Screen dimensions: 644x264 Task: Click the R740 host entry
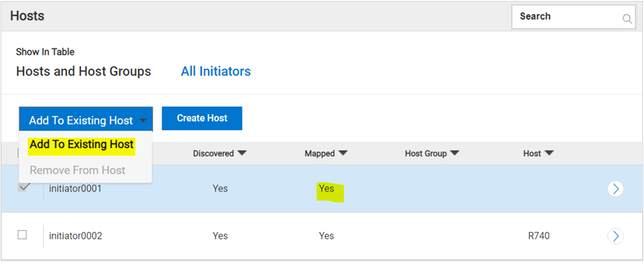point(539,236)
